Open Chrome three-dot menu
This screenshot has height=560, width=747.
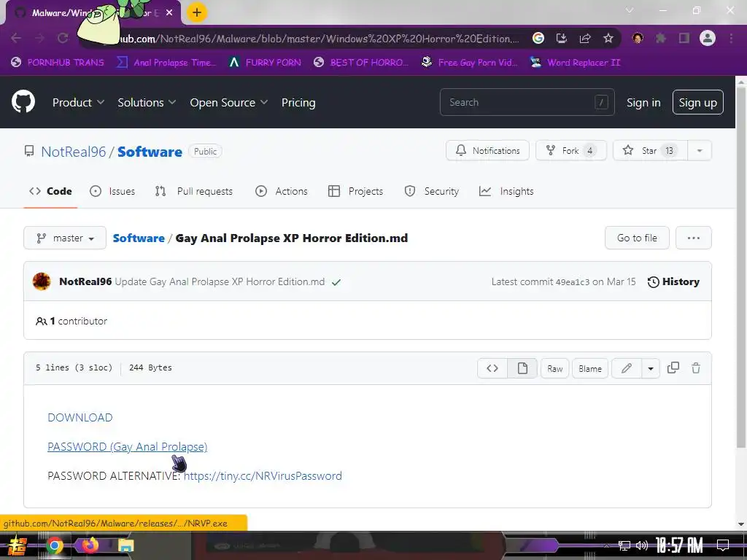tap(731, 38)
